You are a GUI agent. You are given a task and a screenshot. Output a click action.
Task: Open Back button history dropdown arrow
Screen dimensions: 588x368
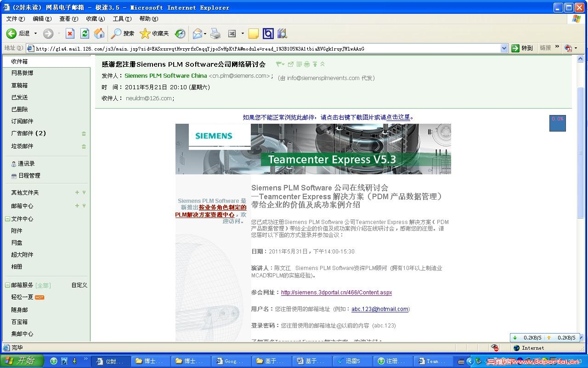coord(35,34)
